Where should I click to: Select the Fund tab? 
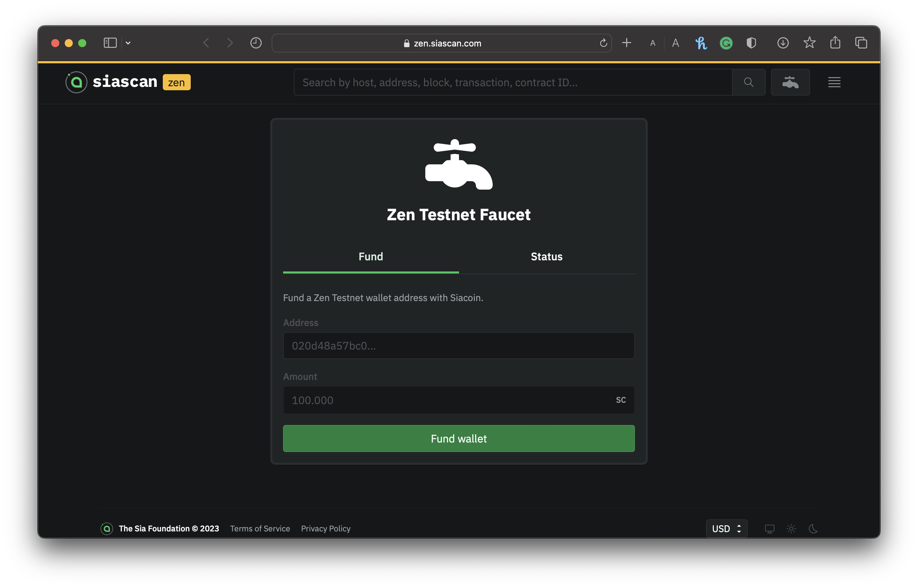[x=371, y=257]
